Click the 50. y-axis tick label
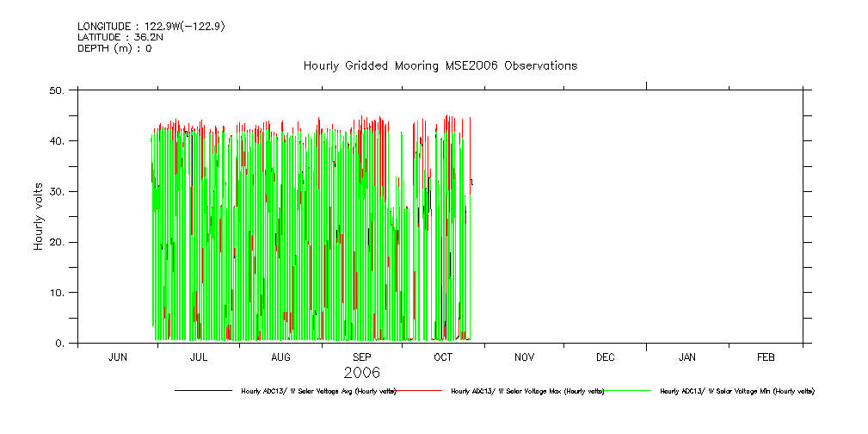 tap(58, 90)
